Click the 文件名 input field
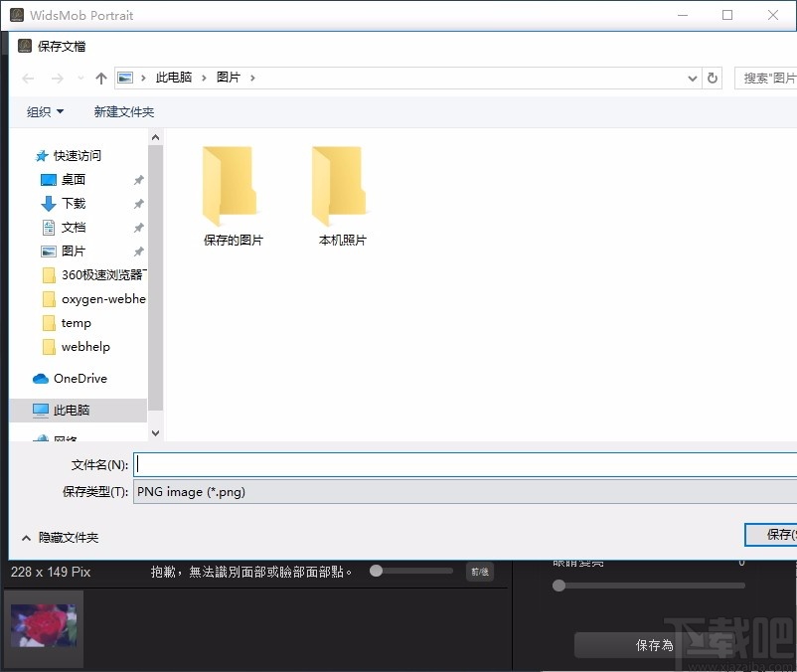Viewport: 797px width, 672px height. pyautogui.click(x=465, y=464)
